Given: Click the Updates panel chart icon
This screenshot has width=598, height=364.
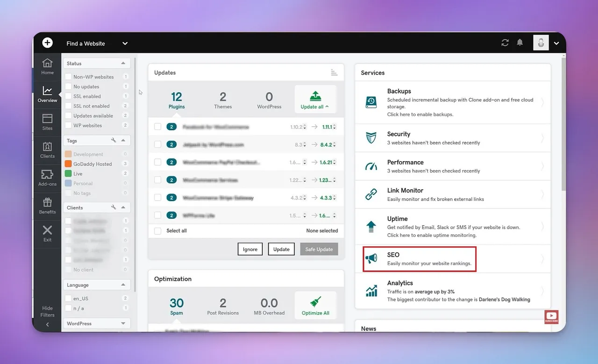Looking at the screenshot, I should pos(334,72).
